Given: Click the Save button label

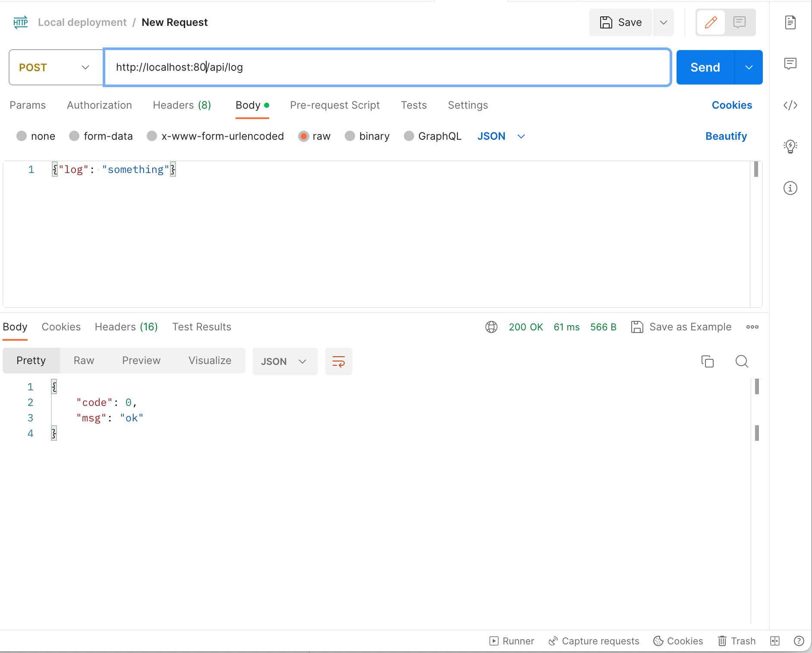Looking at the screenshot, I should 630,22.
